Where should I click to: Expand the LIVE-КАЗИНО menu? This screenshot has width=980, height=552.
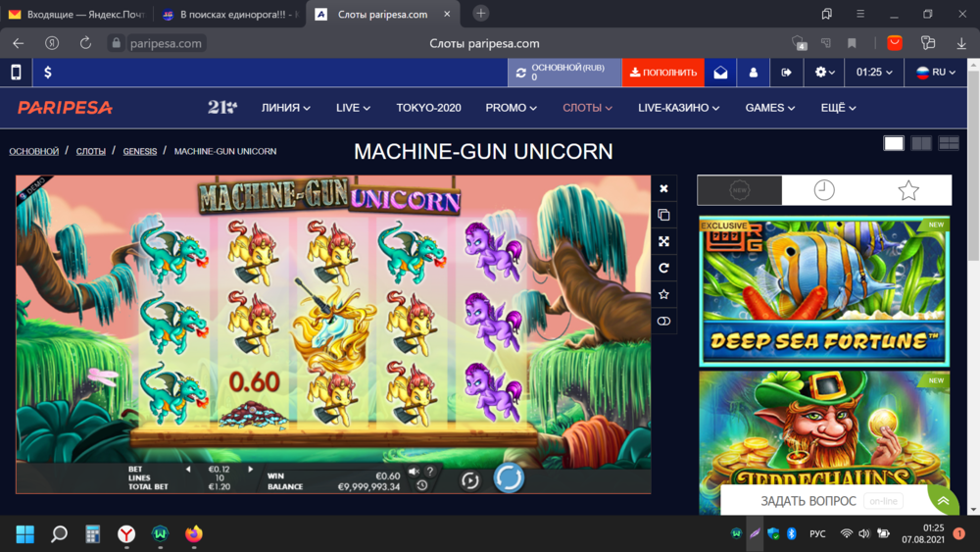(679, 108)
